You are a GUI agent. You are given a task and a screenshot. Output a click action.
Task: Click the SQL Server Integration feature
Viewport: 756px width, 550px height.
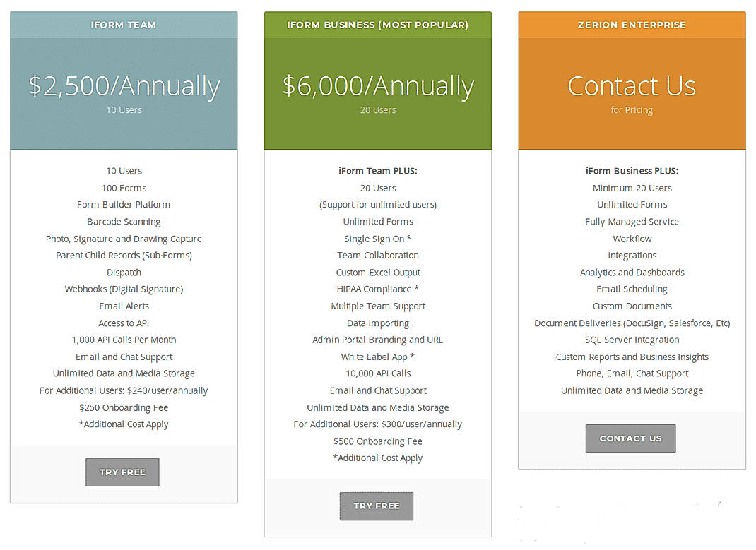(631, 340)
